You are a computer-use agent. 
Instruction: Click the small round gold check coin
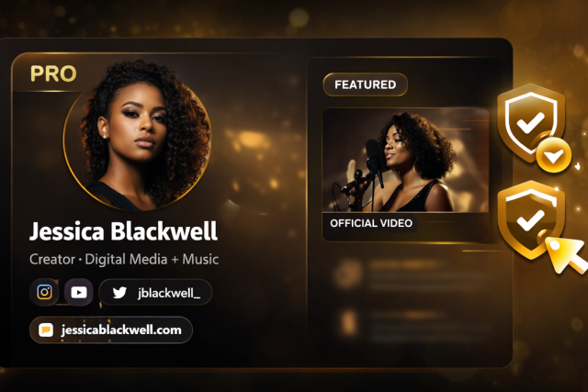click(553, 155)
